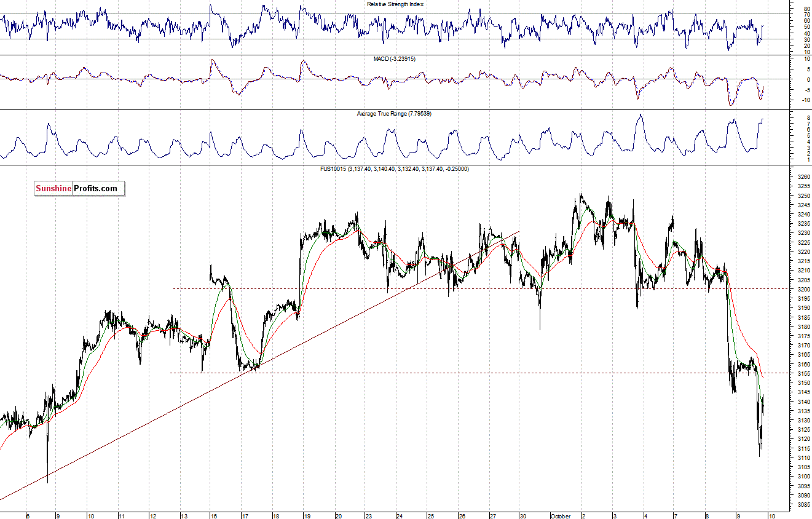Image resolution: width=812 pixels, height=519 pixels.
Task: Select date label 26 on time axis
Action: point(462,515)
